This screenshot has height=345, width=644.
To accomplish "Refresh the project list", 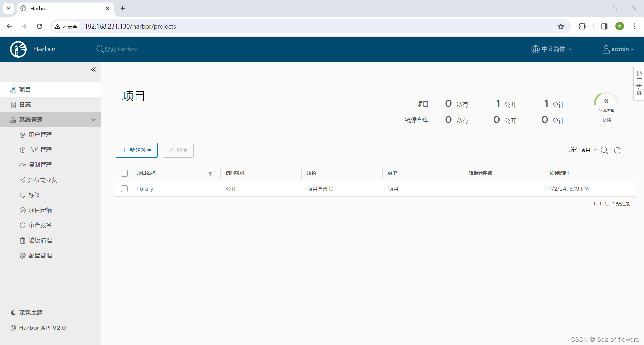I will click(x=617, y=150).
